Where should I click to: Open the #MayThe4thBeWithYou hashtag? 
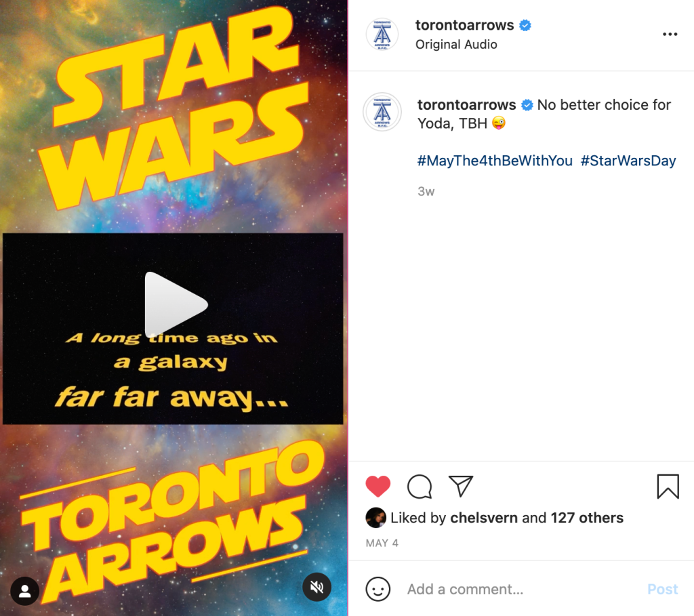[x=495, y=161]
